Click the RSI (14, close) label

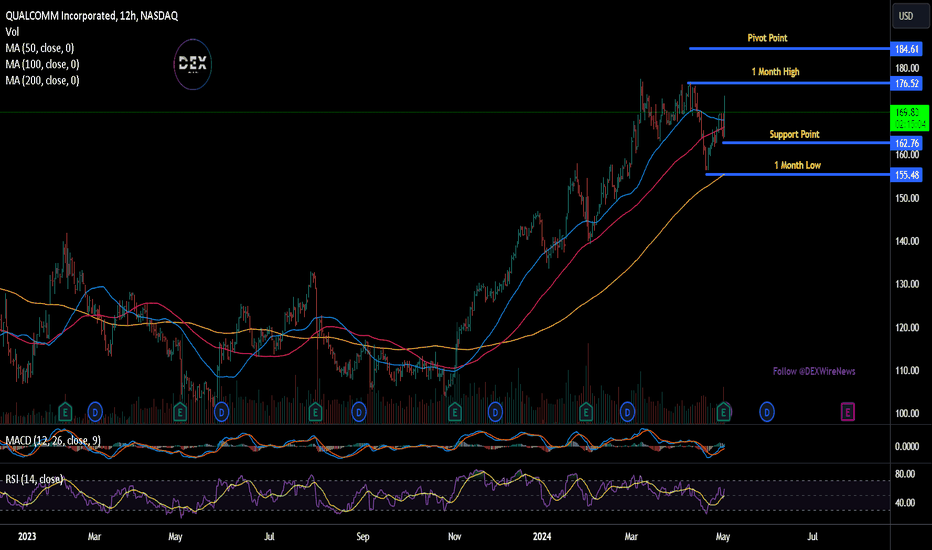(x=34, y=479)
